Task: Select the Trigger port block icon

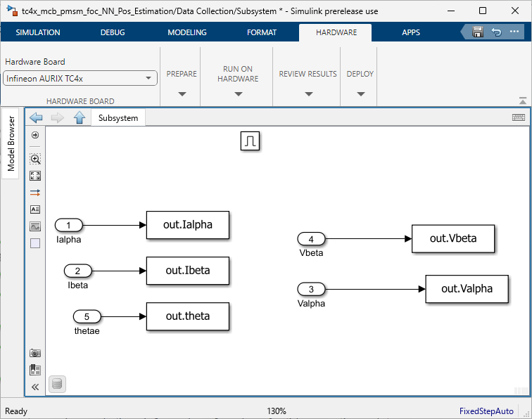Action: pos(250,141)
